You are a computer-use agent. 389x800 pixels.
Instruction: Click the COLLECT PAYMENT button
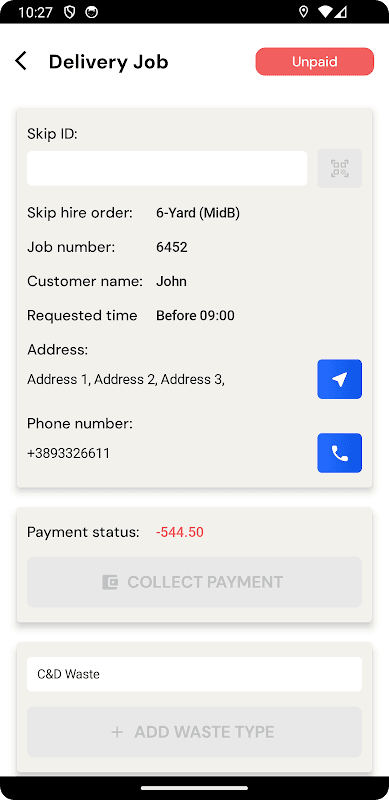194,582
